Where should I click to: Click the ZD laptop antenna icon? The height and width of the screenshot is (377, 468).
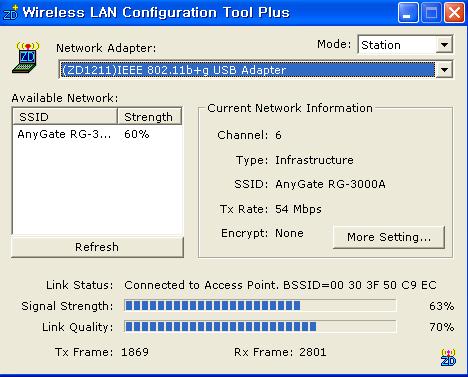(x=26, y=57)
